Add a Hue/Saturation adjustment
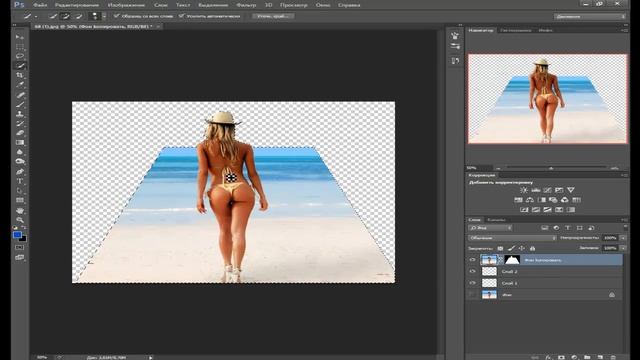The width and height of the screenshot is (640, 360). click(518, 200)
